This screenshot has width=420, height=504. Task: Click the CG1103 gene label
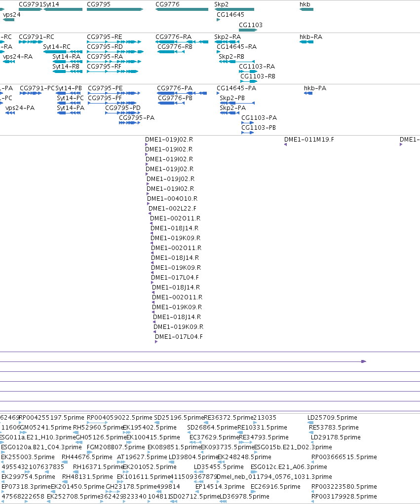tap(251, 25)
